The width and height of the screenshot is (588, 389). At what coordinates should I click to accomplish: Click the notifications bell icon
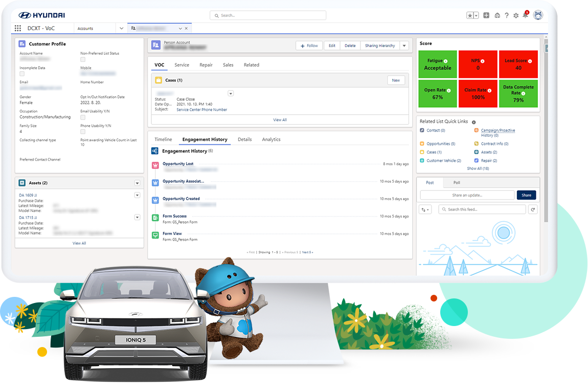525,15
